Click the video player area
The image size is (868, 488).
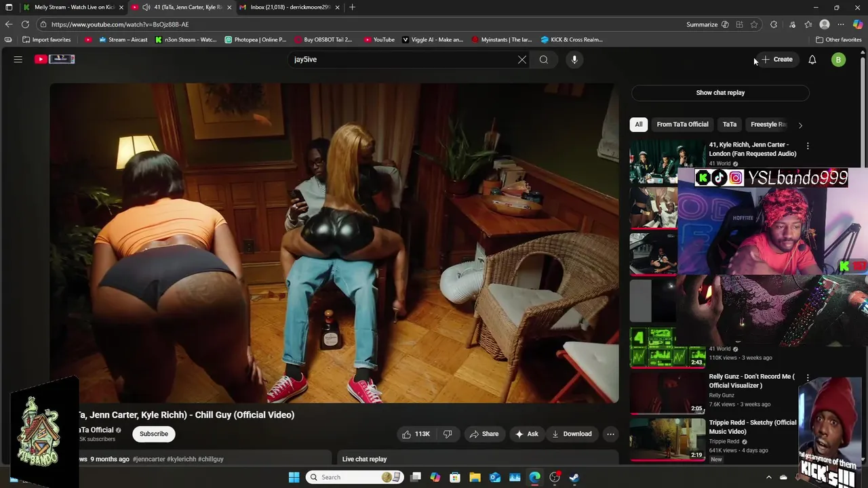(x=334, y=243)
